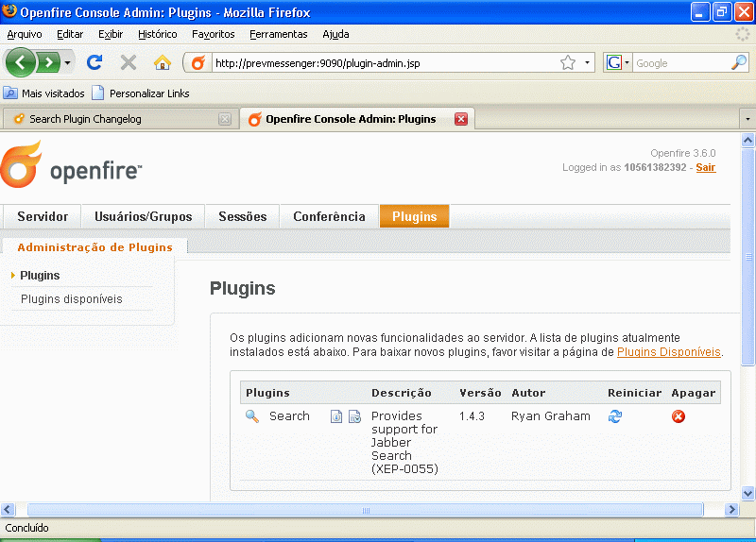The image size is (756, 542).
Task: Open the back/forward history dropdown arrow
Action: click(x=68, y=63)
